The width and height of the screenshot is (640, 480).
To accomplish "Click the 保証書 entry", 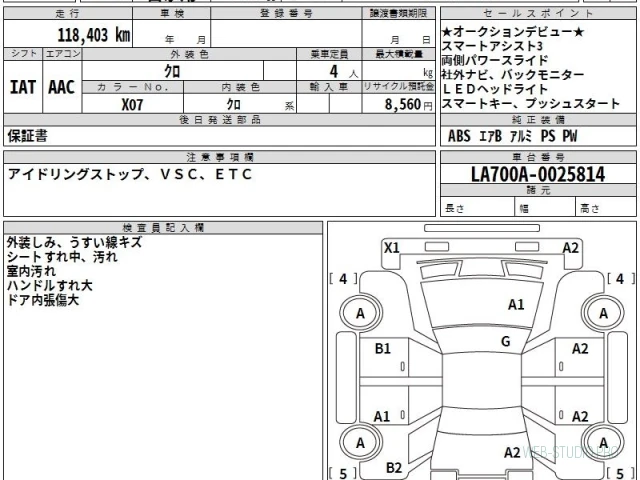I will click(27, 136).
